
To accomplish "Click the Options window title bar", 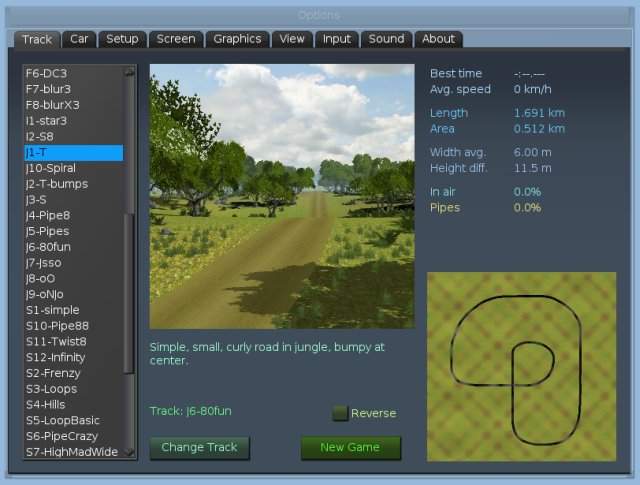I will (x=319, y=16).
